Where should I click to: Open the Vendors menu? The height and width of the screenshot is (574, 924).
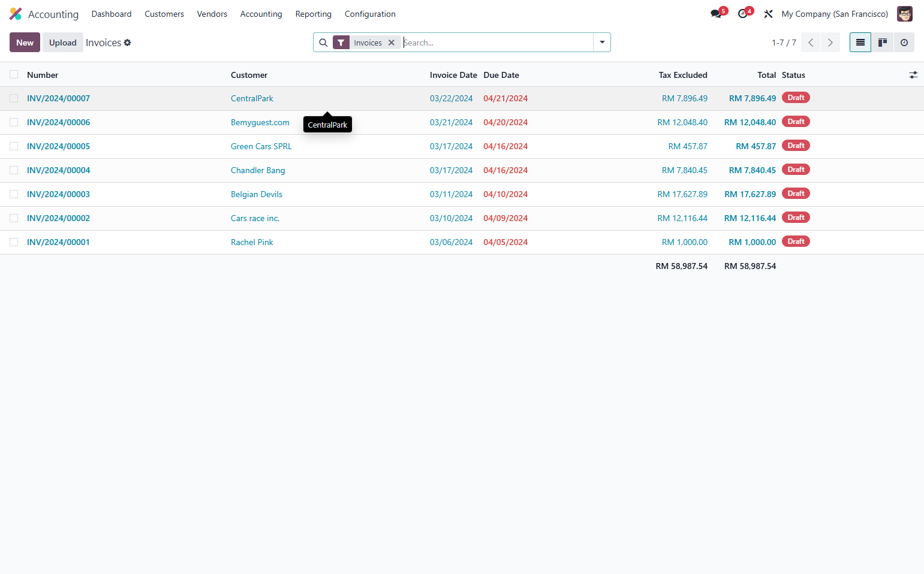[x=212, y=14]
